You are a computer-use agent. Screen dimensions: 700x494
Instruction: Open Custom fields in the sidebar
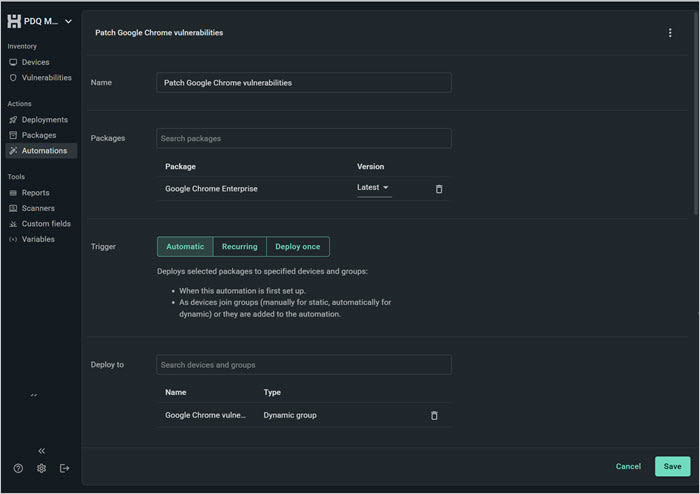pyautogui.click(x=46, y=224)
